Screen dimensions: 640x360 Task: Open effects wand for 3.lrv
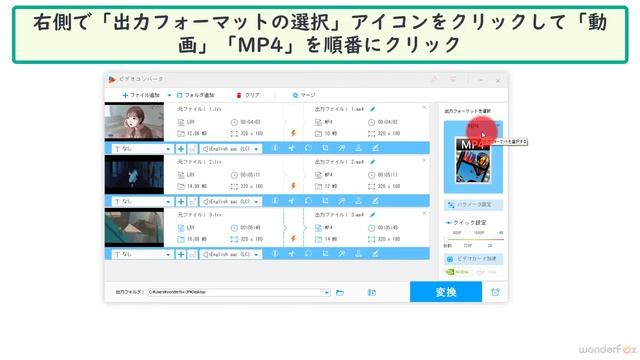point(342,253)
